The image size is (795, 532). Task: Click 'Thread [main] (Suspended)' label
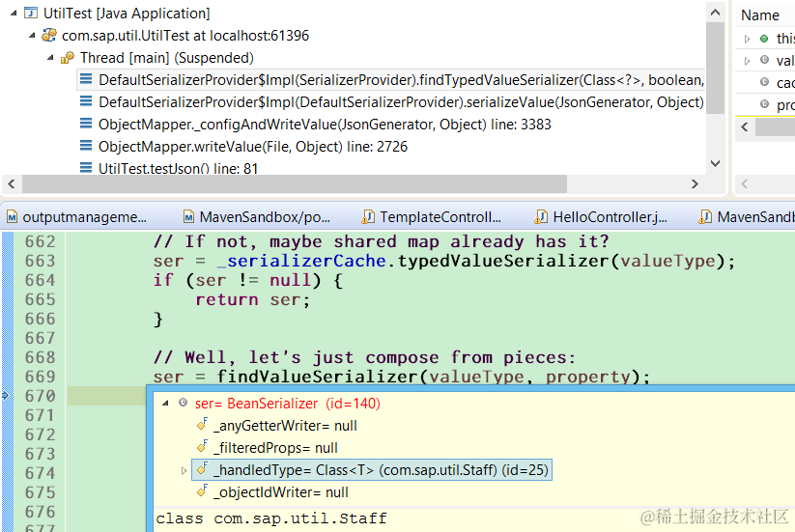coord(167,58)
